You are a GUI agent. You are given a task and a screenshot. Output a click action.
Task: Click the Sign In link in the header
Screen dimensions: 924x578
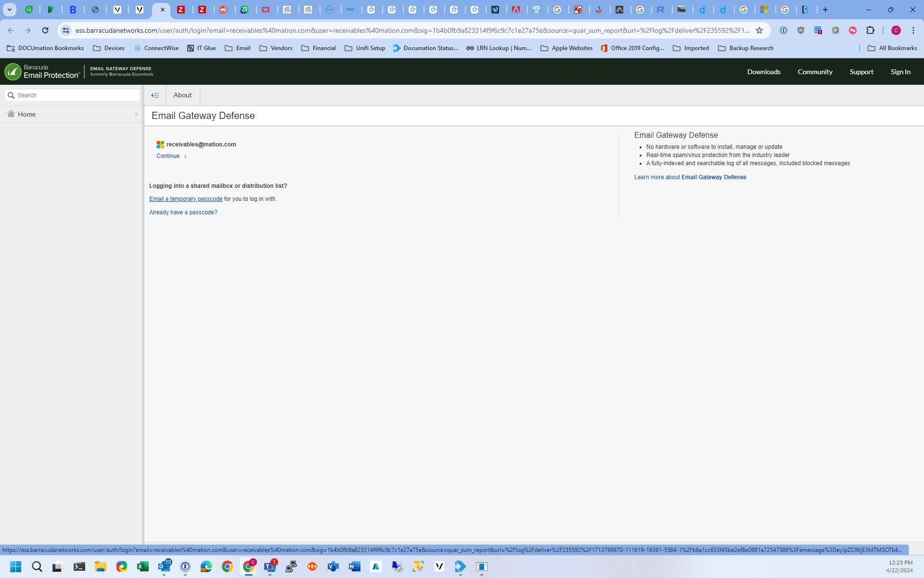tap(900, 72)
